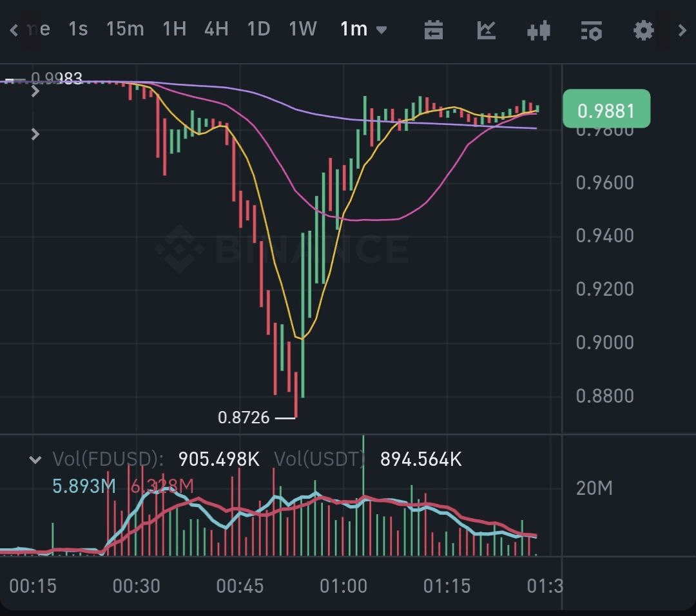Open the chart settings gear
This screenshot has height=616, width=696.
(x=643, y=30)
